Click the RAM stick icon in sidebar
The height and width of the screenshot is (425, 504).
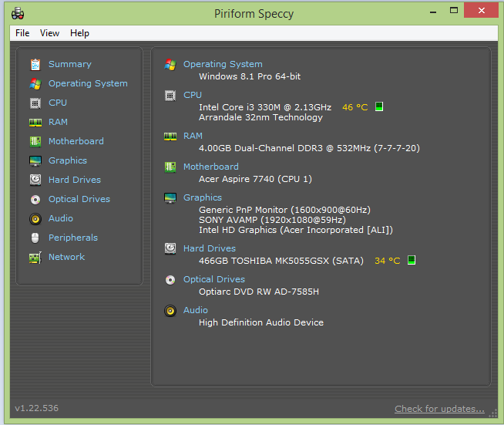pos(35,123)
